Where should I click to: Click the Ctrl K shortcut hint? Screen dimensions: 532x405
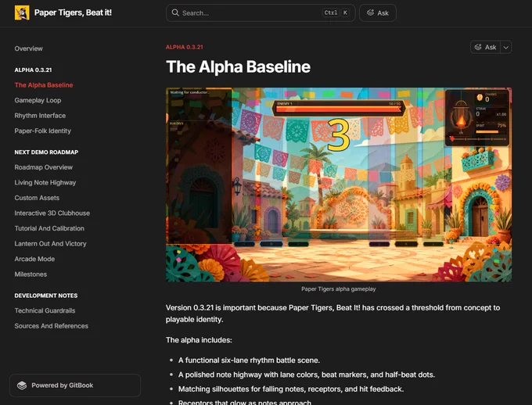click(336, 13)
